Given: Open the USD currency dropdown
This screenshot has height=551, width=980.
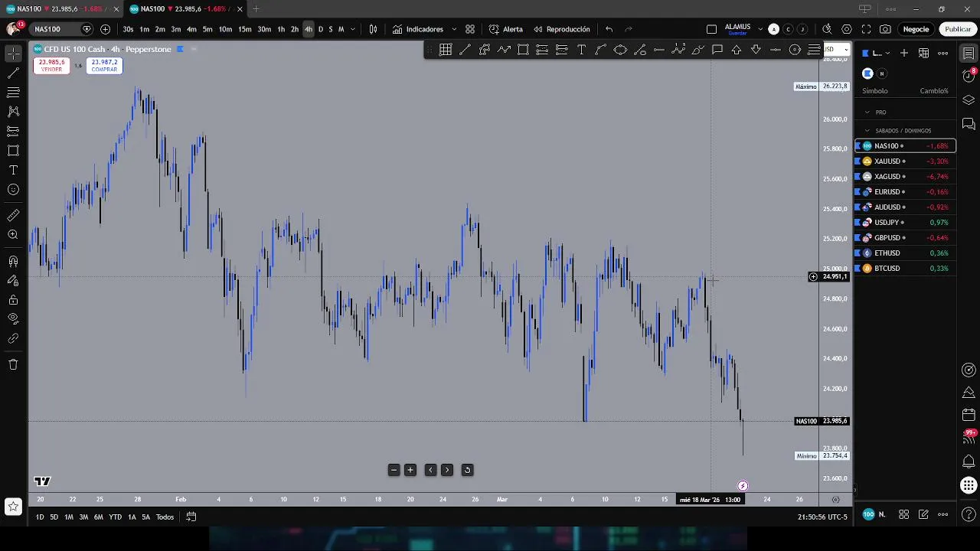Looking at the screenshot, I should [x=835, y=50].
